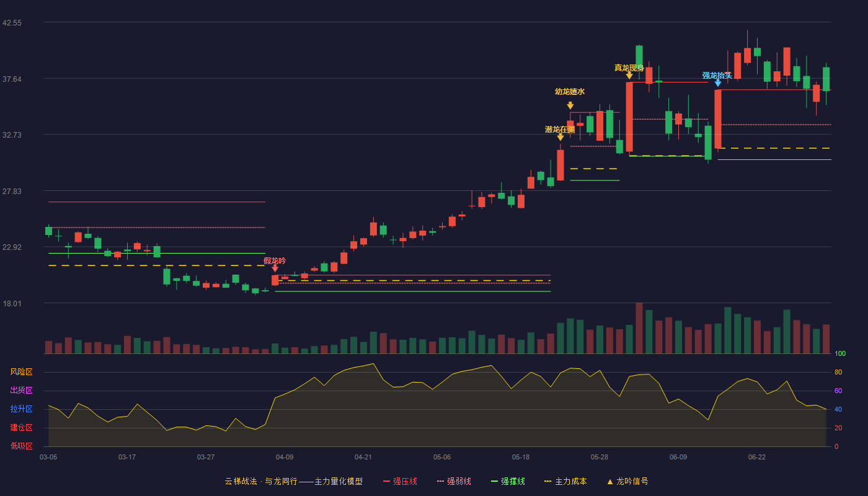Click the 06-22 date label
Screen dimensions: 868x496
coord(757,457)
